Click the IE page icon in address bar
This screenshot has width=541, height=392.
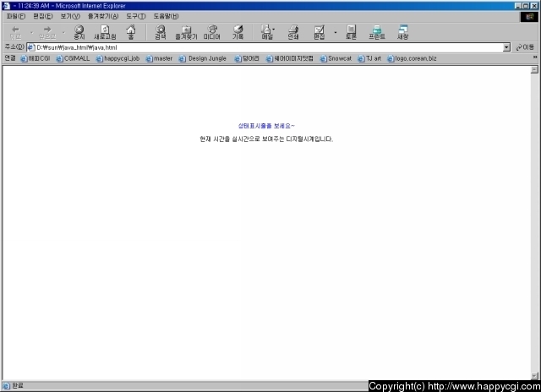(31, 47)
